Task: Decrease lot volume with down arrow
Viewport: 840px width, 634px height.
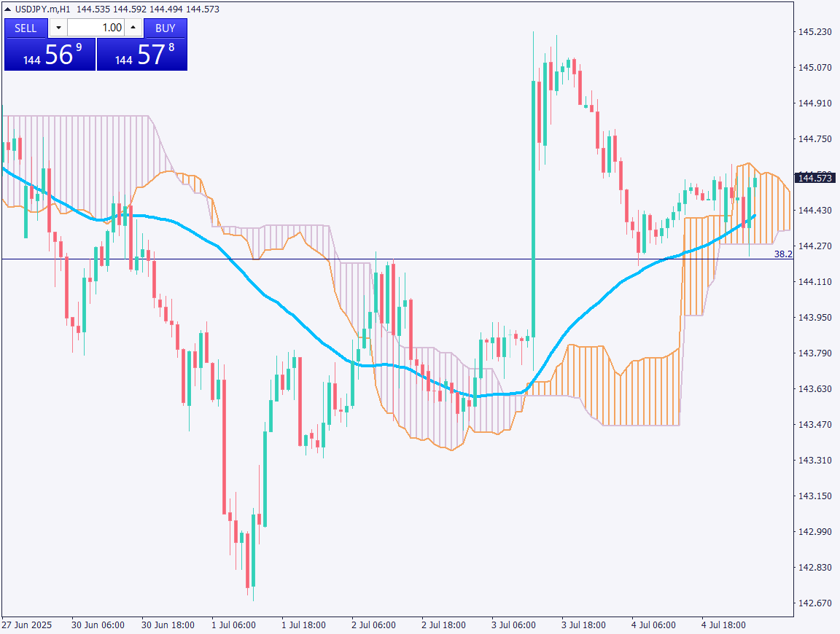Action: coord(58,28)
